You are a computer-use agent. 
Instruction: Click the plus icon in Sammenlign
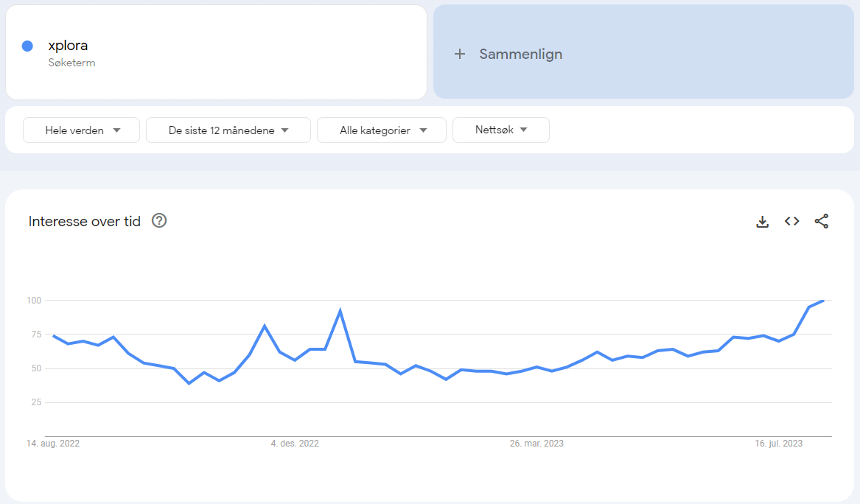tap(460, 54)
